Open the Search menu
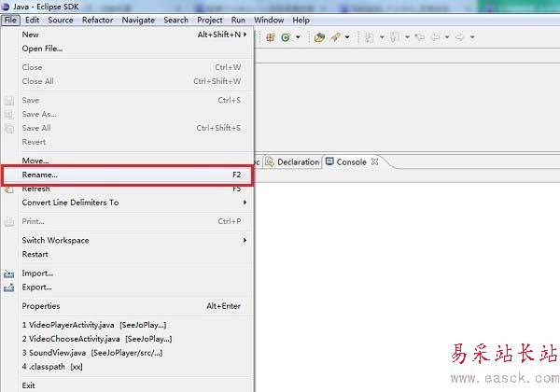Viewport: 560px width, 392px height. [x=175, y=20]
